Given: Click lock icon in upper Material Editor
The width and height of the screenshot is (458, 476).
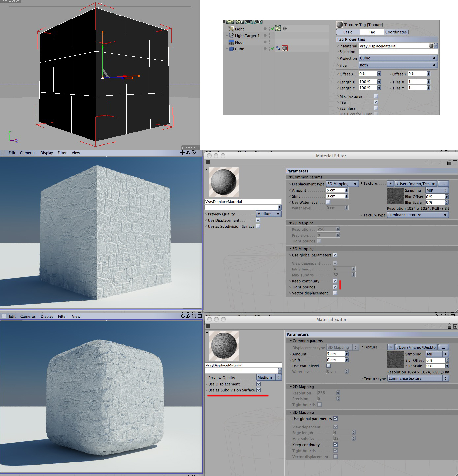Looking at the screenshot, I should tap(449, 162).
